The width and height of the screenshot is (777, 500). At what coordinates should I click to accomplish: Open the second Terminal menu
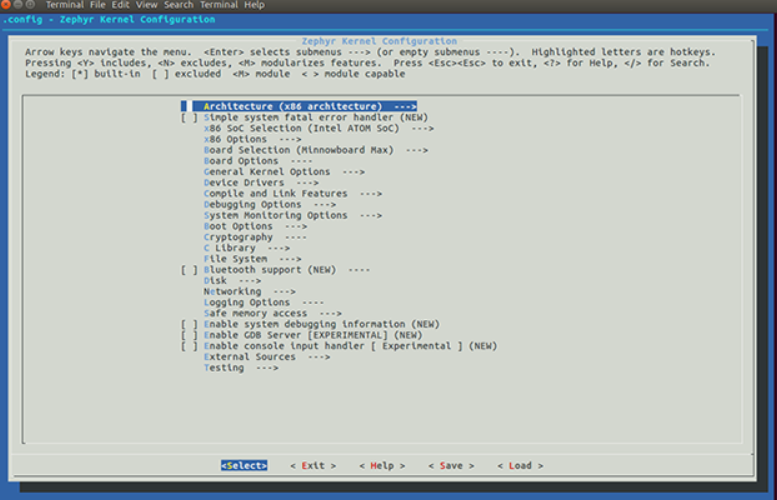click(219, 5)
